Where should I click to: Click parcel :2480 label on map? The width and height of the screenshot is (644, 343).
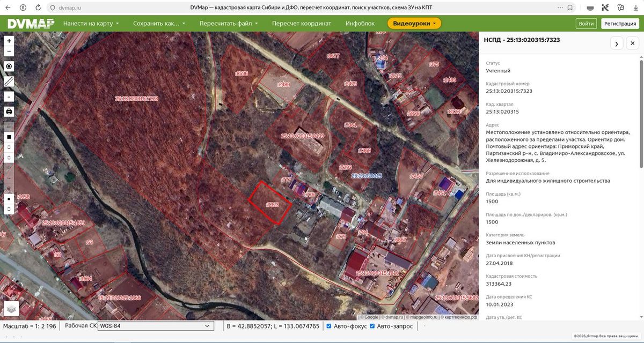[x=283, y=85]
